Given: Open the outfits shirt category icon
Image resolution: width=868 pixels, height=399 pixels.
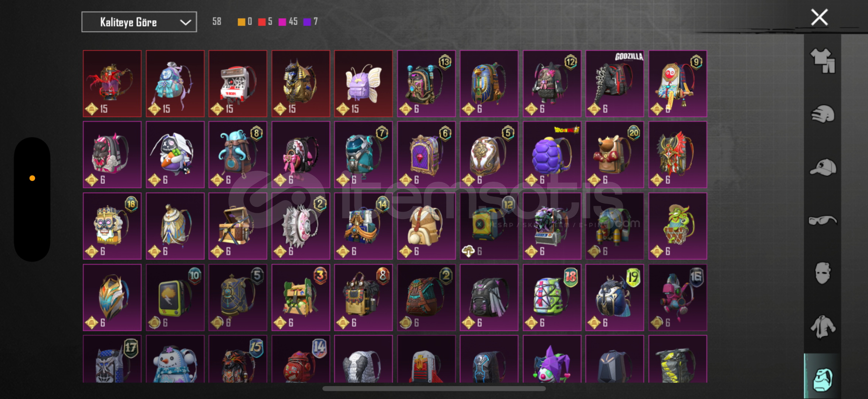Looking at the screenshot, I should click(x=823, y=61).
